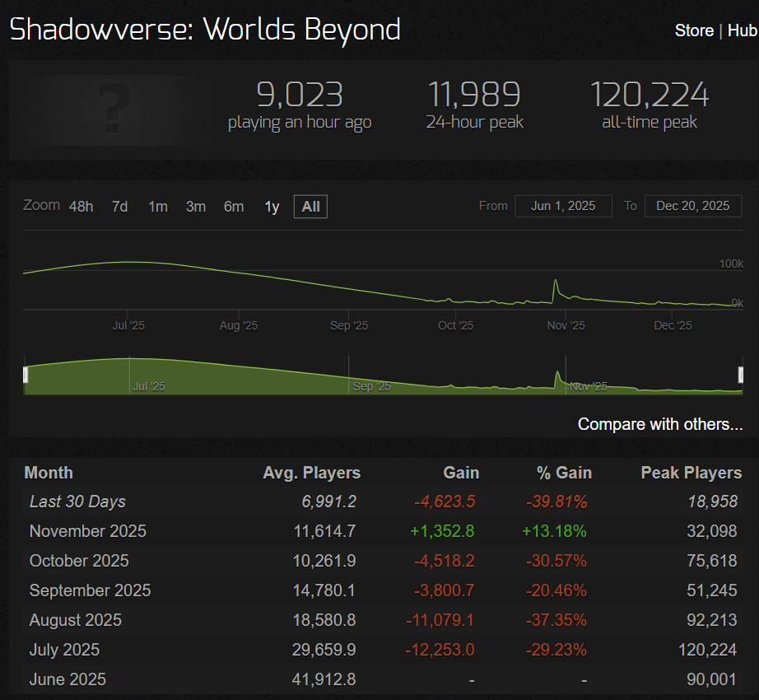Screen dimensions: 759x700
Task: Select the Last 30 Days row label
Action: [77, 502]
